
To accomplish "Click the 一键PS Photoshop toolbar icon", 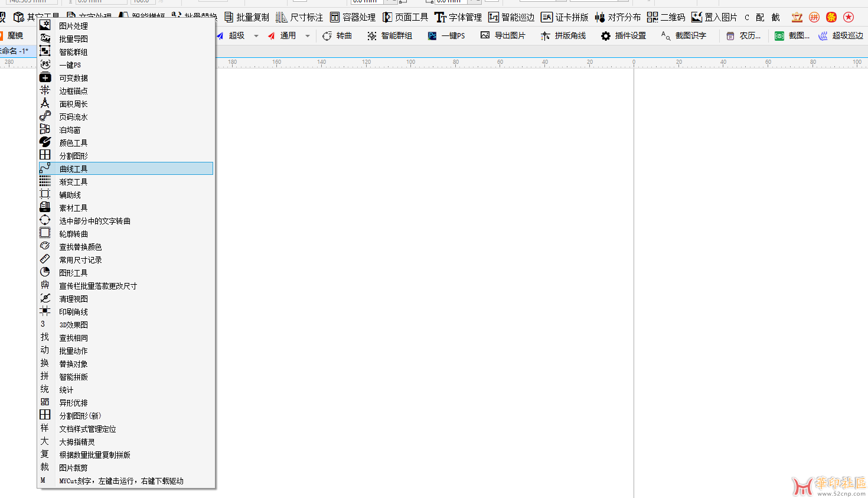I will tap(432, 36).
